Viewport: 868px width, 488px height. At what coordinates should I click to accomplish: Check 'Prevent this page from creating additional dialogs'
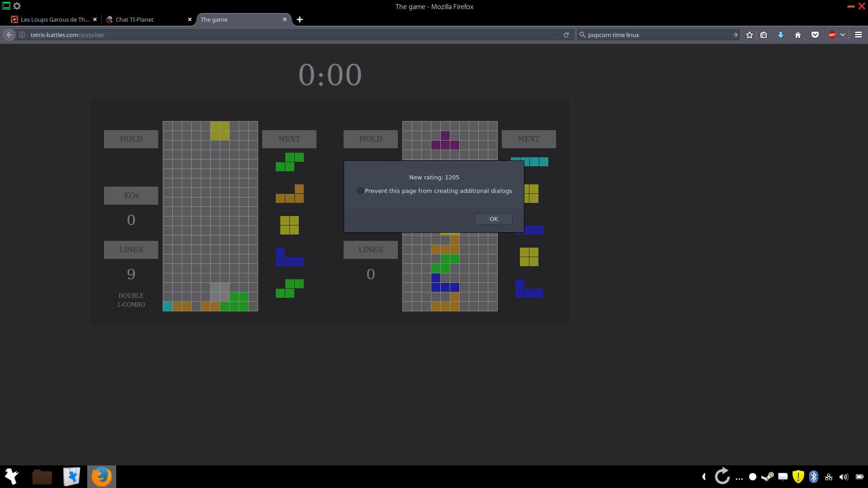(x=360, y=191)
